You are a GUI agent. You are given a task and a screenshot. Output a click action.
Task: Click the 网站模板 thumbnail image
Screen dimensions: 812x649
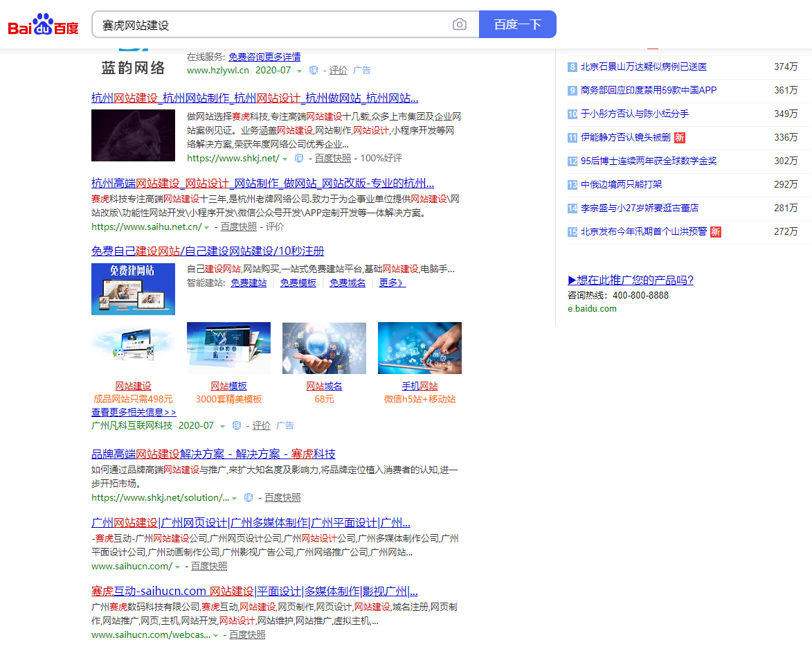pyautogui.click(x=228, y=348)
